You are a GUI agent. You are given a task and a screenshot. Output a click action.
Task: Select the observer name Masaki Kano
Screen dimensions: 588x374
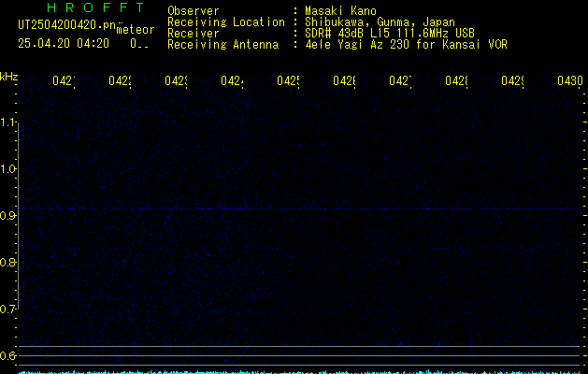tap(340, 11)
